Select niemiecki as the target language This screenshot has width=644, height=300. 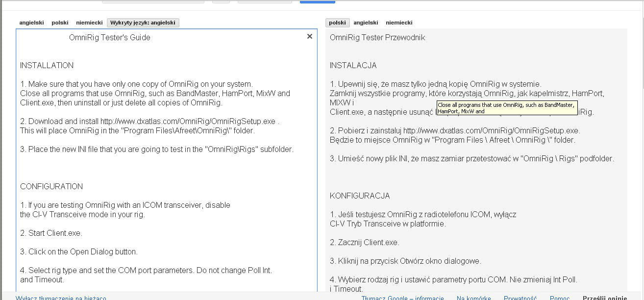[399, 23]
